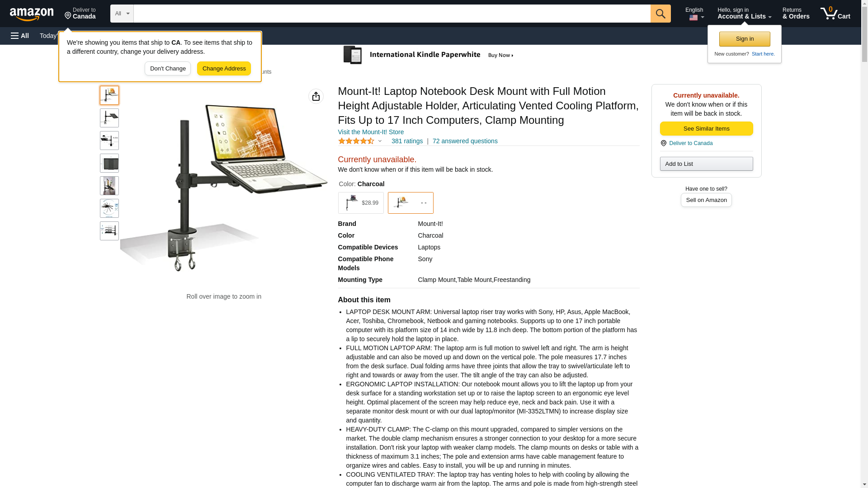Viewport: 868px width, 488px height.
Task: Expand the Account & Lists dropdown
Action: [x=744, y=14]
